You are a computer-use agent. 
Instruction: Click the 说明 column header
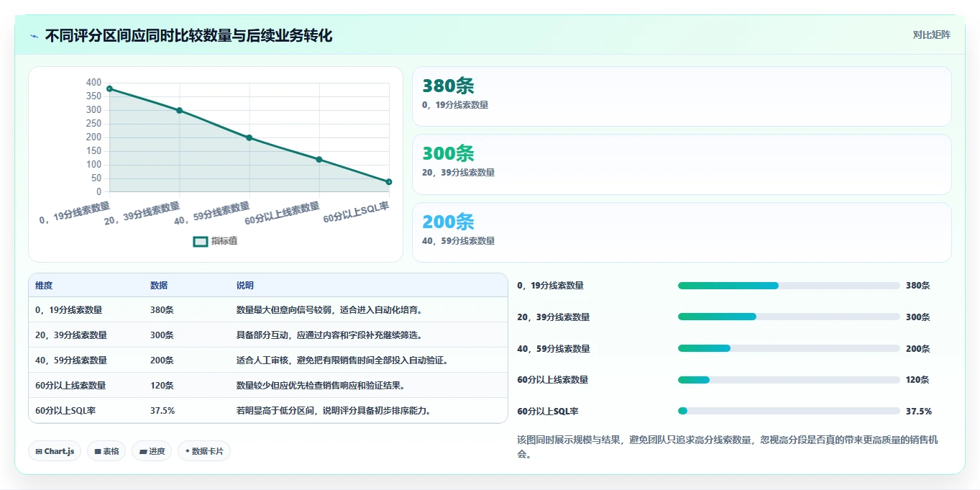coord(245,286)
